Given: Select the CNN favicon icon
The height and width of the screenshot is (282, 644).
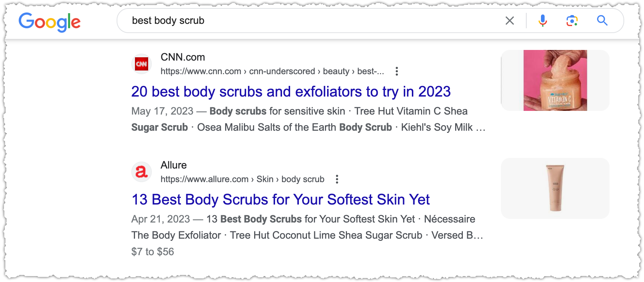Looking at the screenshot, I should pos(142,64).
